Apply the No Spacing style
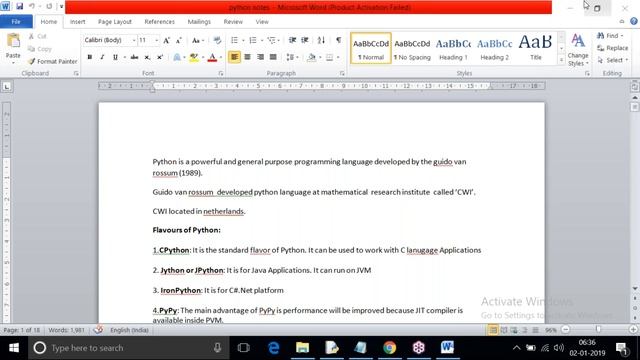 click(x=412, y=48)
